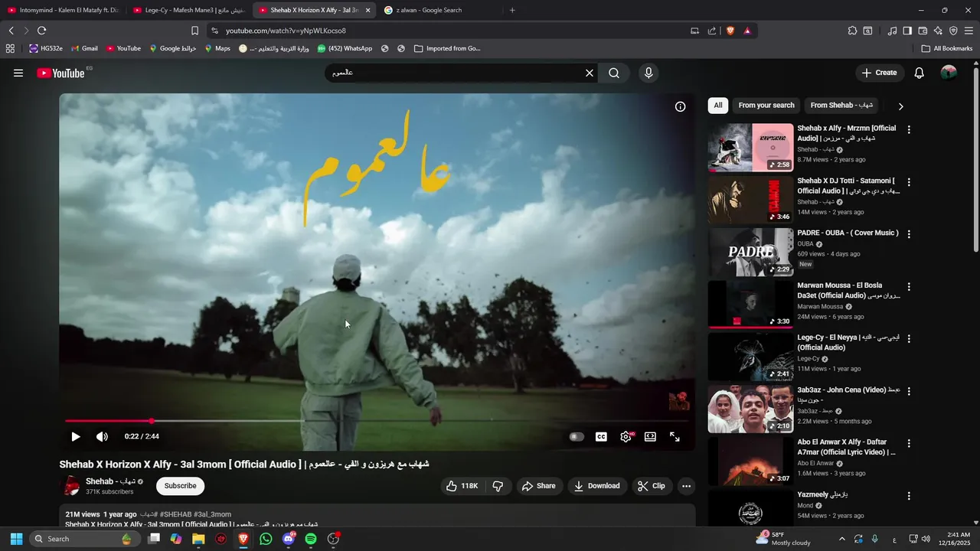The height and width of the screenshot is (551, 980).
Task: Download the video
Action: [596, 486]
